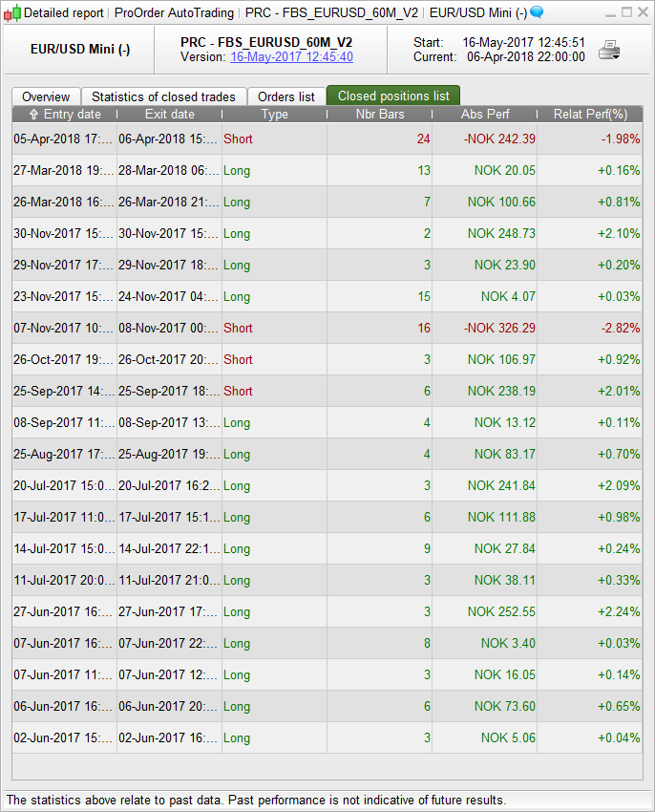Open the Overview tab
The height and width of the screenshot is (812, 655).
pos(46,96)
